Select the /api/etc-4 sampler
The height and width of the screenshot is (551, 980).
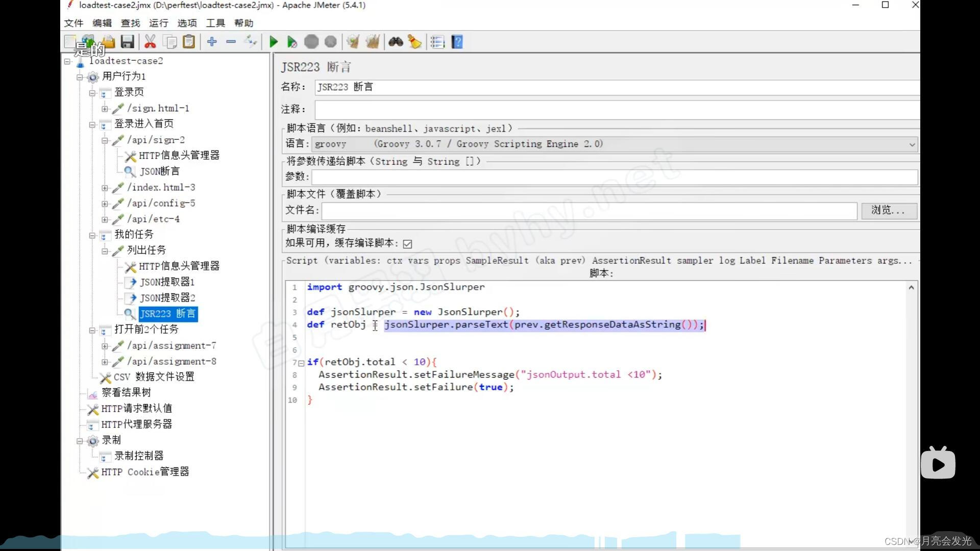(153, 219)
